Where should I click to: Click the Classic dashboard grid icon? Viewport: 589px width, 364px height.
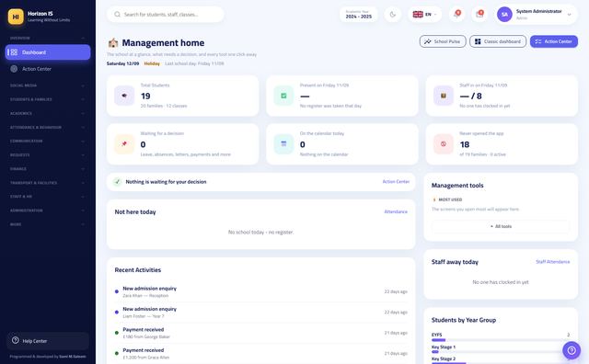coord(478,41)
